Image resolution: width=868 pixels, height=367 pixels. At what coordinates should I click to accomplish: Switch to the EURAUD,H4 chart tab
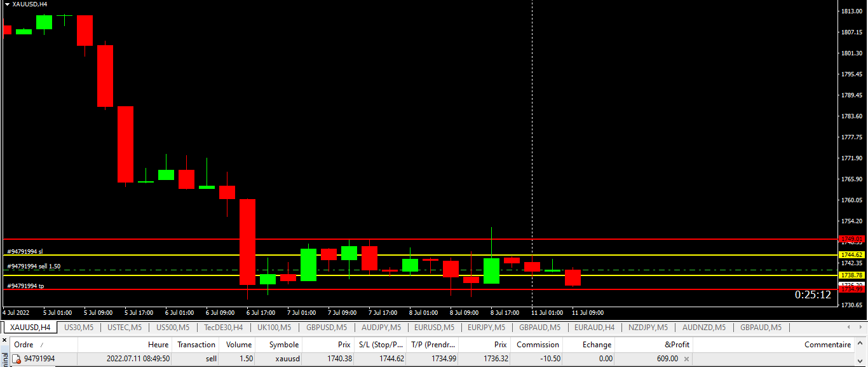(x=594, y=328)
